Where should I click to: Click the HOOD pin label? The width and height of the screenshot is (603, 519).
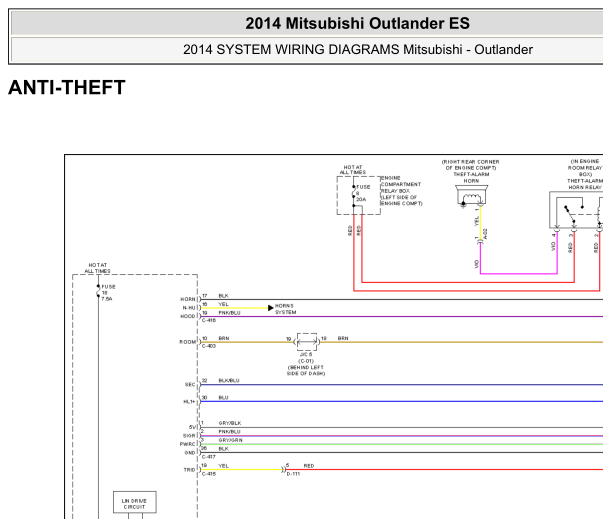[x=188, y=316]
